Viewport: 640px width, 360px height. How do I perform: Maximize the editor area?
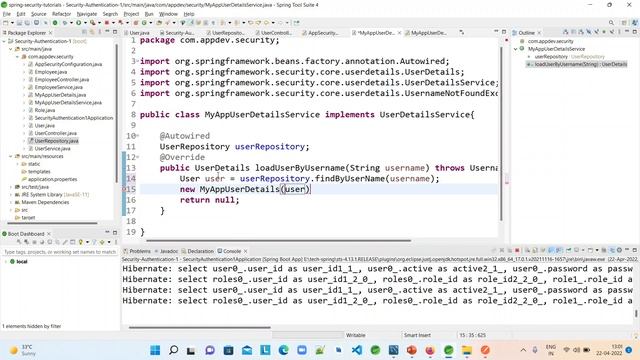click(x=504, y=32)
